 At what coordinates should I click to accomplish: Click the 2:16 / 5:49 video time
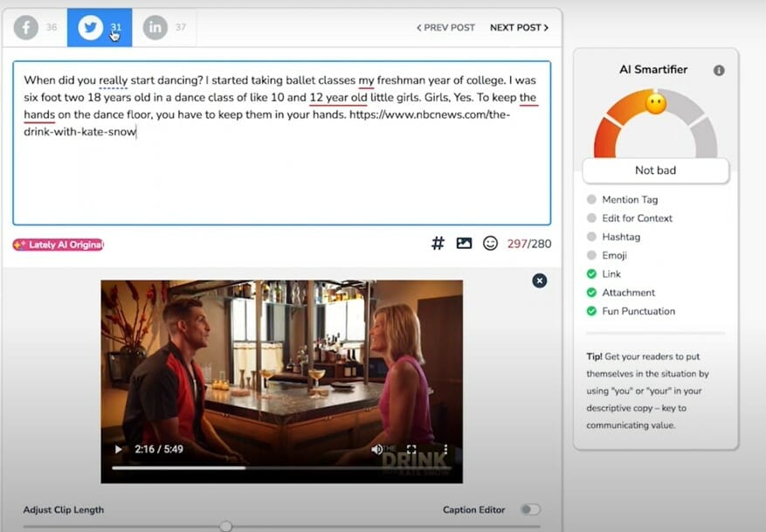click(x=159, y=449)
